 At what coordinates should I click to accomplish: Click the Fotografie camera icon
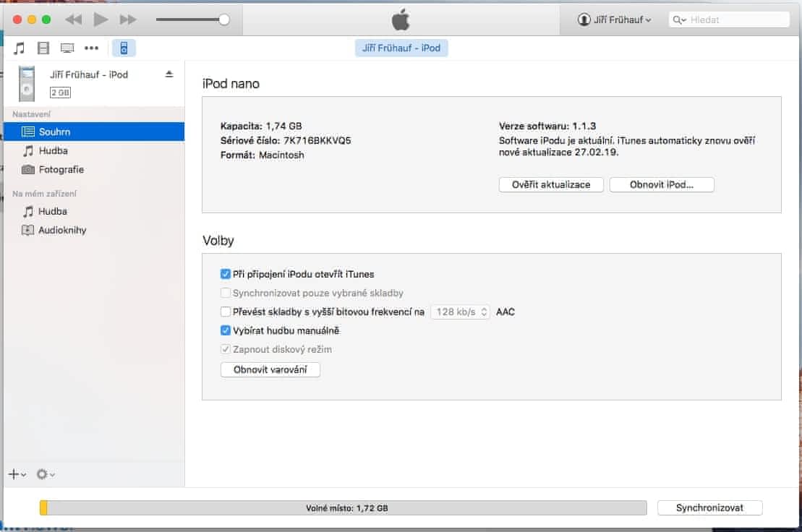coord(28,170)
